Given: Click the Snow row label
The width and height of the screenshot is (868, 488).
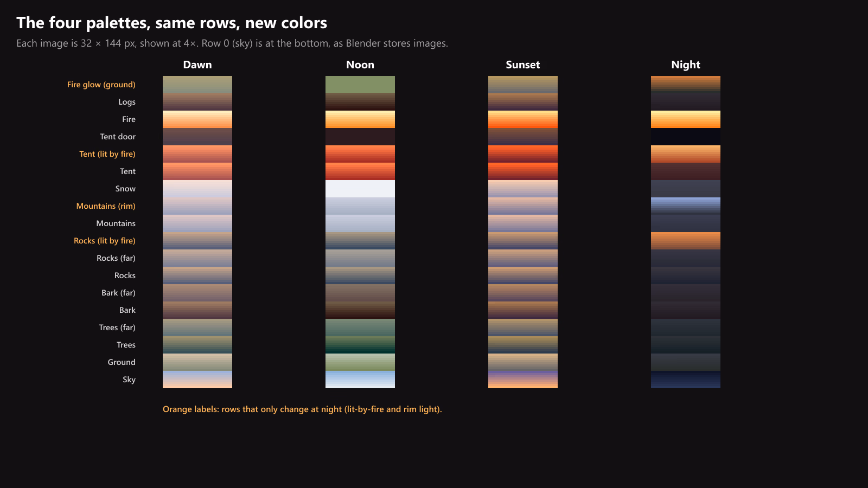Looking at the screenshot, I should (x=125, y=189).
